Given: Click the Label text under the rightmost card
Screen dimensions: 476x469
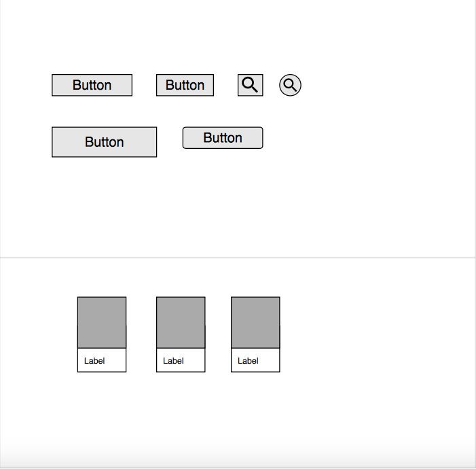Looking at the screenshot, I should [x=248, y=361].
